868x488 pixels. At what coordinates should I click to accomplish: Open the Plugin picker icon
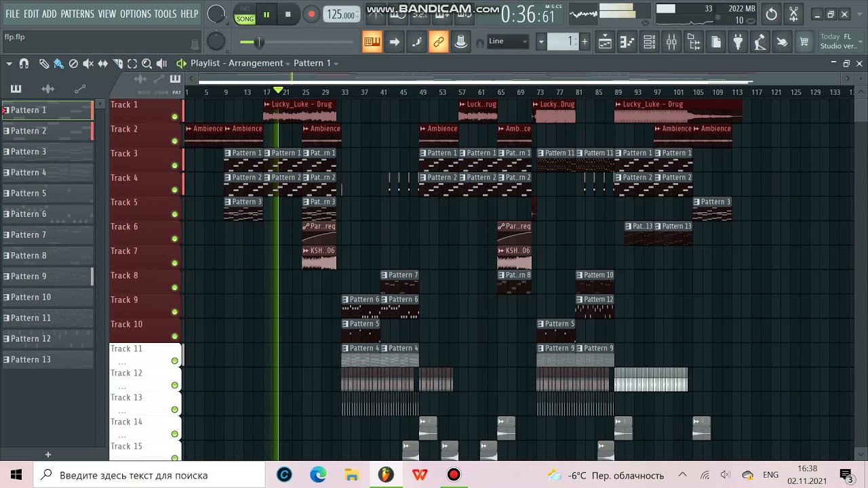click(738, 42)
